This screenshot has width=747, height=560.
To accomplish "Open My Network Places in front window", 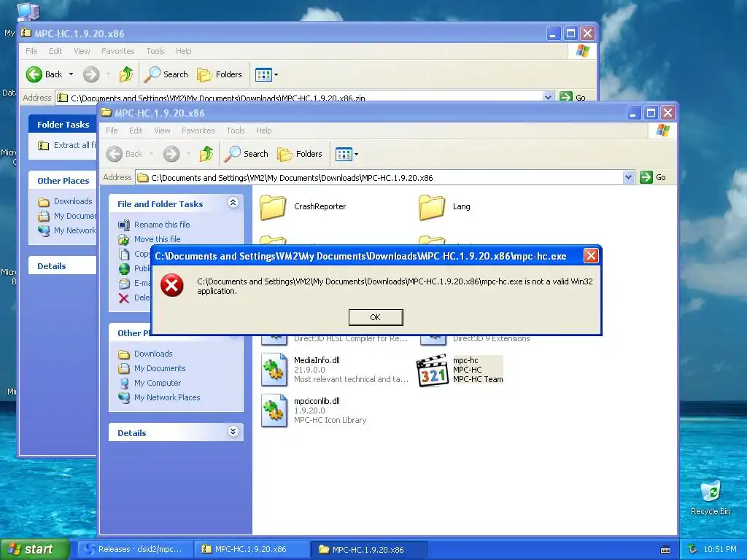I will click(167, 397).
